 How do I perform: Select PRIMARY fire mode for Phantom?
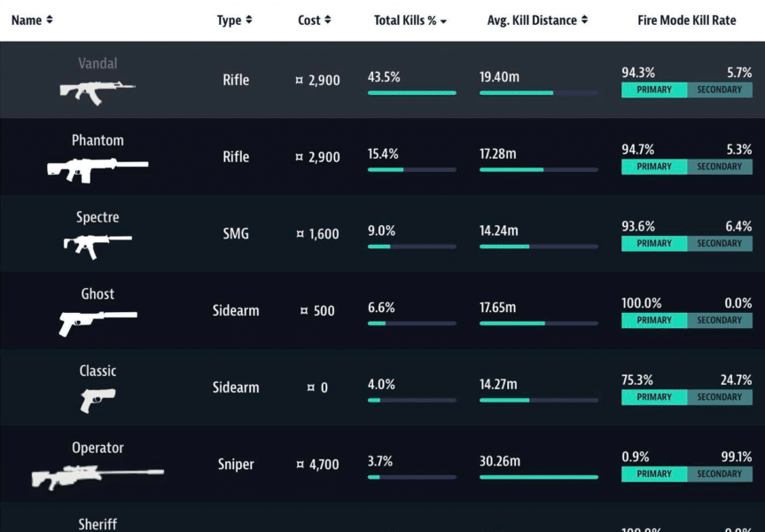pos(654,167)
